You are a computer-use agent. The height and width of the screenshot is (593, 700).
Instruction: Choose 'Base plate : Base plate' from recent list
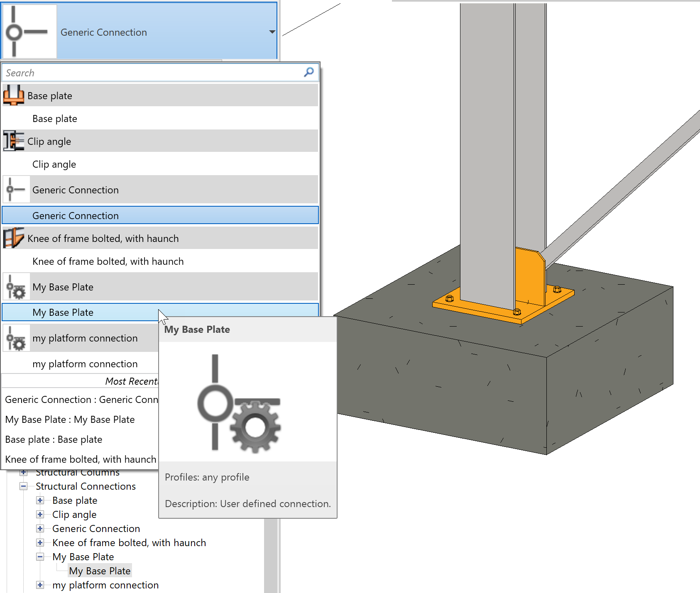(x=53, y=439)
